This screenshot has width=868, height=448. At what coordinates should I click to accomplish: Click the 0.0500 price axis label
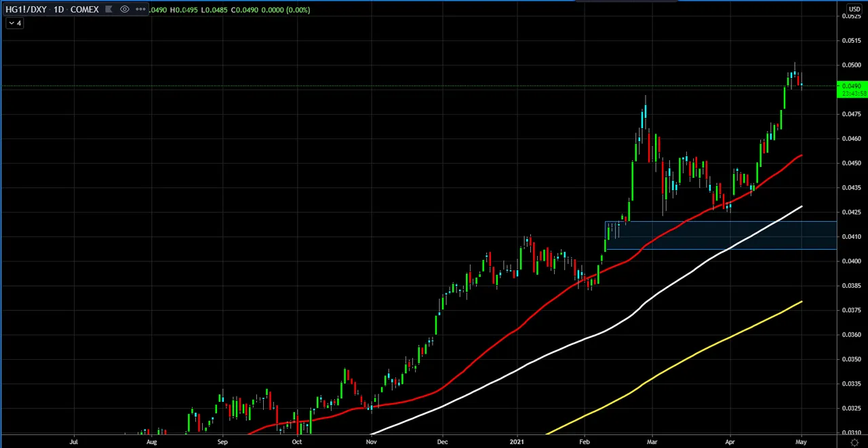[852, 65]
